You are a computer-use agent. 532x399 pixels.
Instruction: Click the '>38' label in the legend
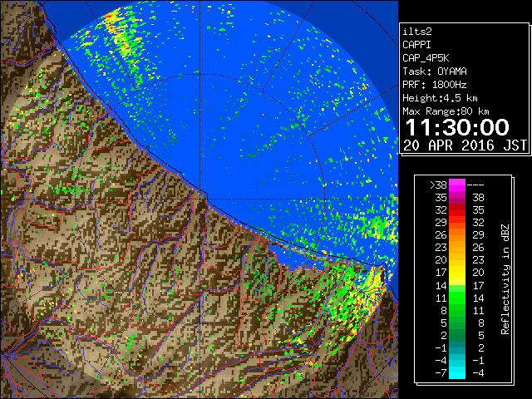coord(438,185)
